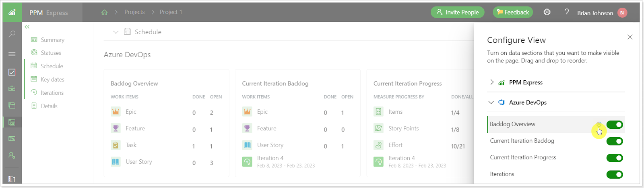Click the Iteration 4 icon in Iteration Progress
The height and width of the screenshot is (188, 644).
click(378, 162)
